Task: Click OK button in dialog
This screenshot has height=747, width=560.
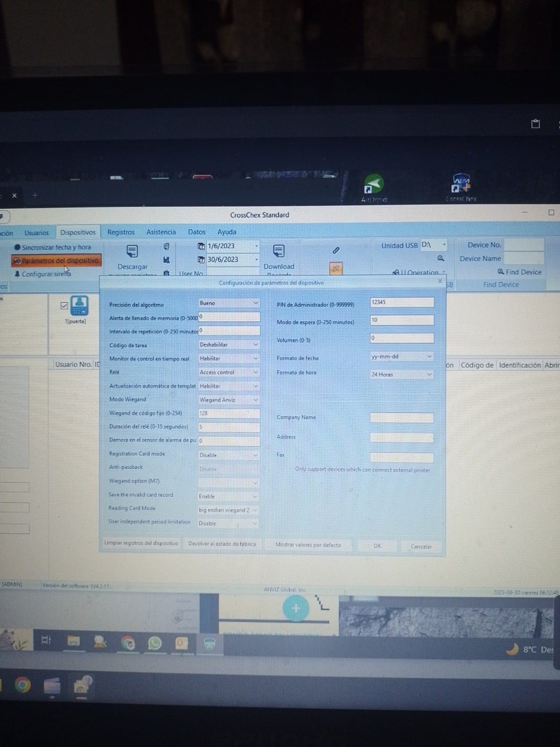Action: [377, 546]
